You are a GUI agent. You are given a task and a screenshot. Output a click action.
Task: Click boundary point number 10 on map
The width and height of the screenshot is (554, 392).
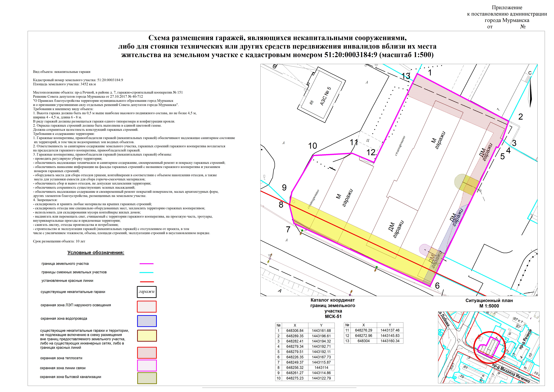coord(312,146)
